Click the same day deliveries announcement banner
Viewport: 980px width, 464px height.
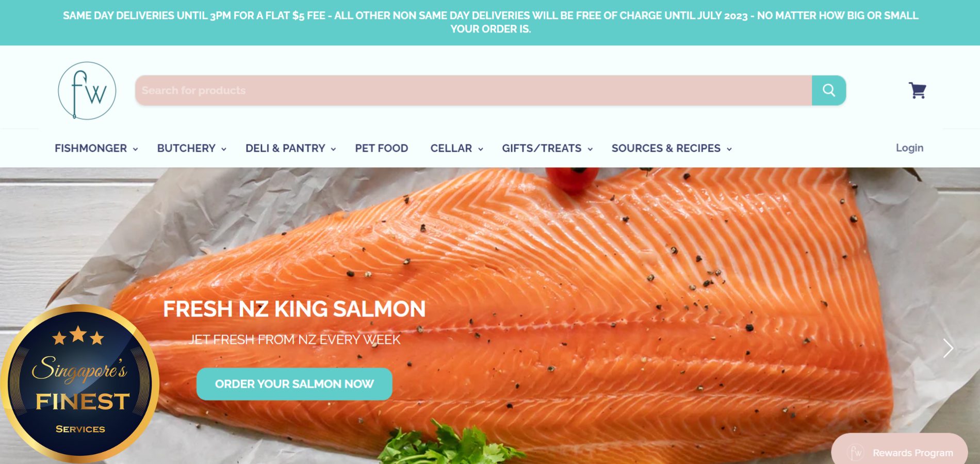(x=490, y=23)
